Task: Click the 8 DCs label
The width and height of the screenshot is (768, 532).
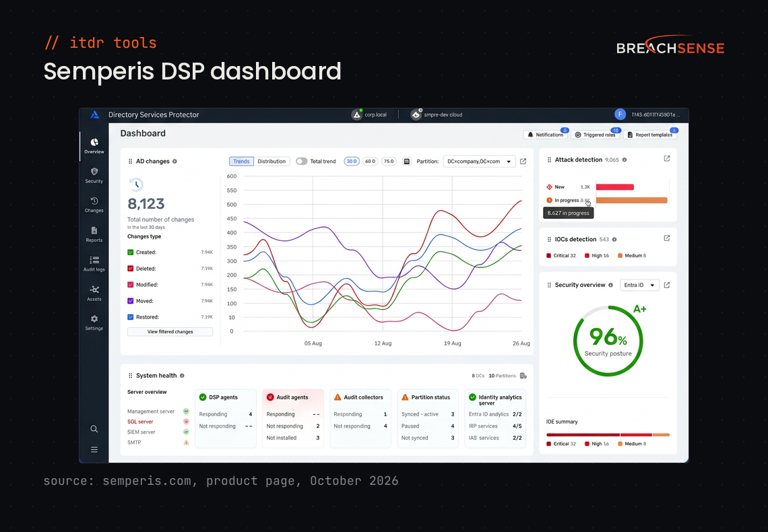Action: coord(478,376)
